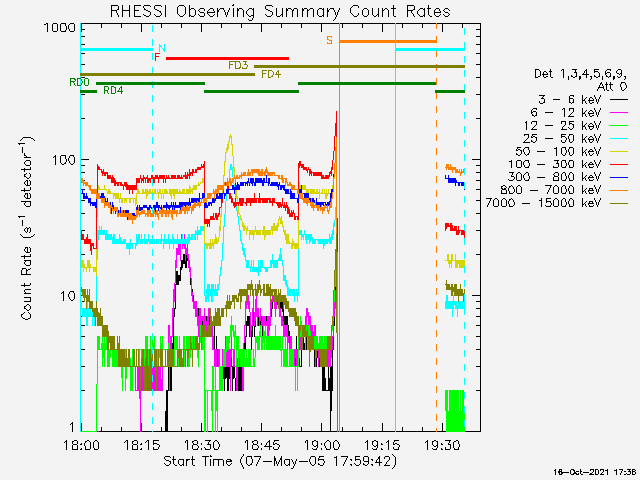Screen dimensions: 640x480
Task: Click the green "RD0" flag label
Action: 79,82
